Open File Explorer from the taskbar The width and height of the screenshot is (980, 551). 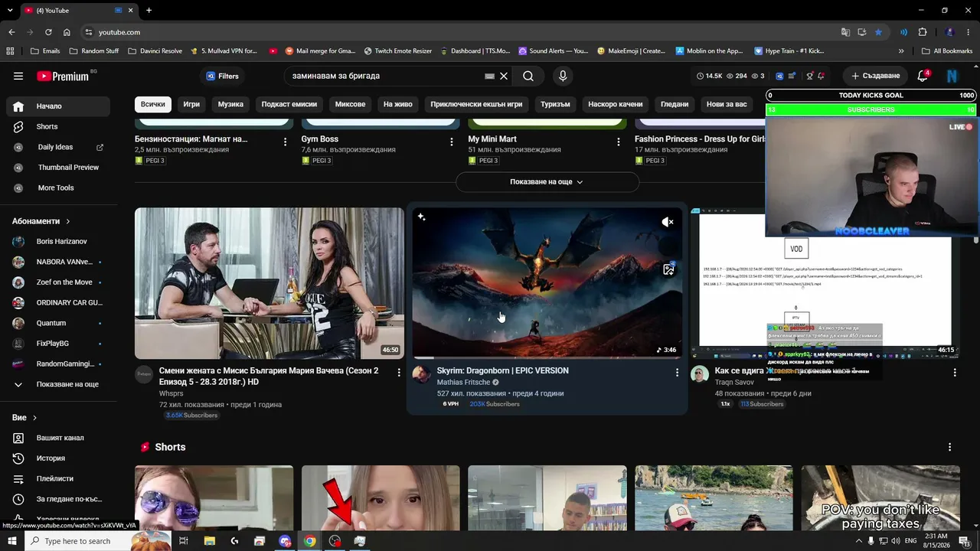pyautogui.click(x=209, y=541)
